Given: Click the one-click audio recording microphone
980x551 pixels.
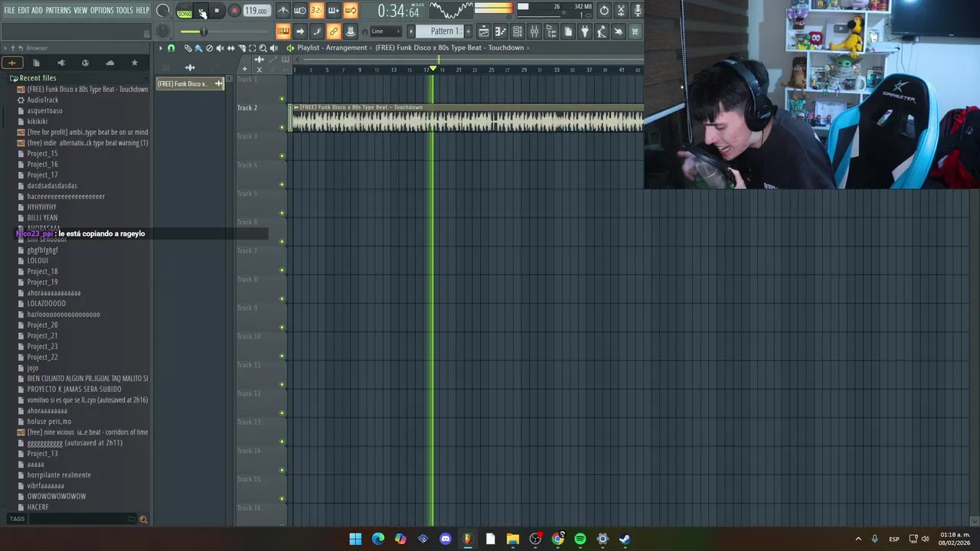Looking at the screenshot, I should (x=637, y=11).
